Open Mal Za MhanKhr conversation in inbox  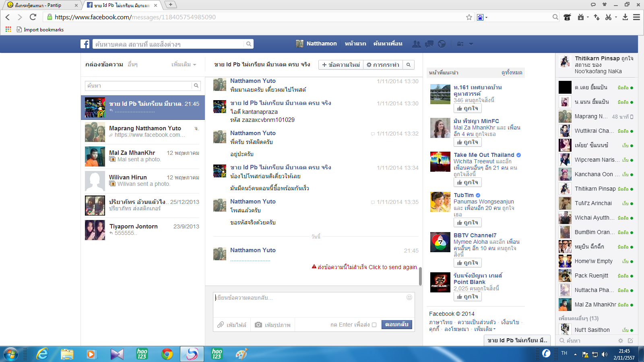[x=143, y=156]
